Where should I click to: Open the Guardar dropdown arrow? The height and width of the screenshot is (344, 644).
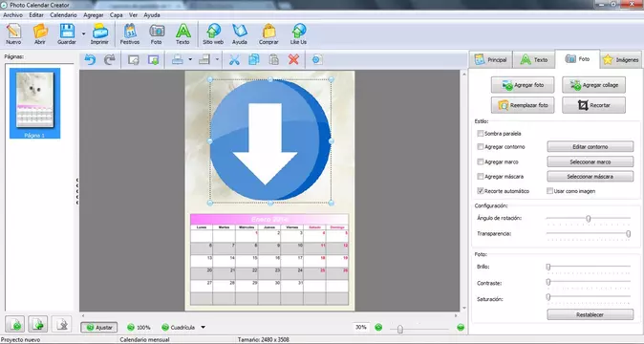(83, 33)
